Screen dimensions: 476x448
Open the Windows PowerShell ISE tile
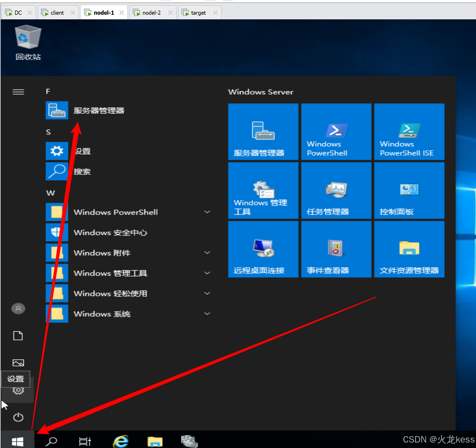tap(409, 132)
